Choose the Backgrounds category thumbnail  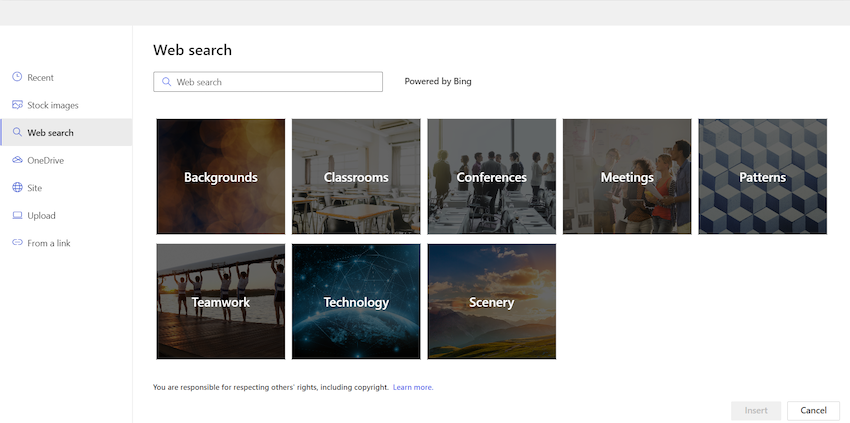[x=221, y=177]
